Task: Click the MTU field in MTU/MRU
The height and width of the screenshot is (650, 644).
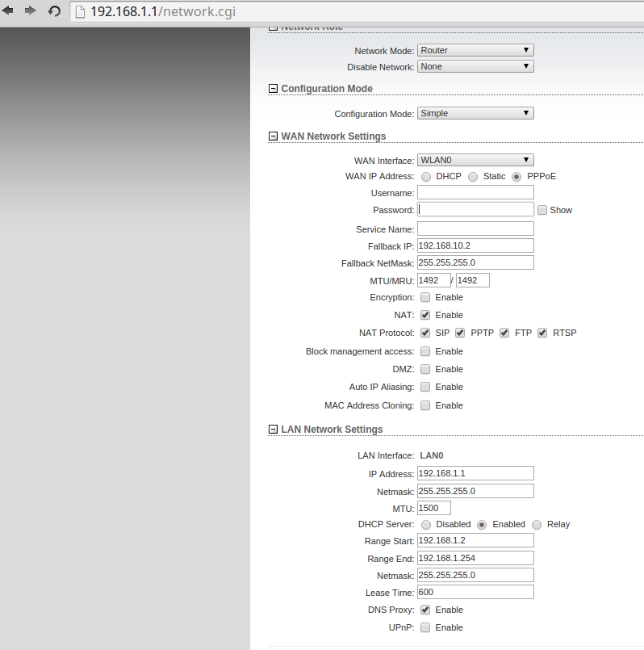Action: [434, 281]
